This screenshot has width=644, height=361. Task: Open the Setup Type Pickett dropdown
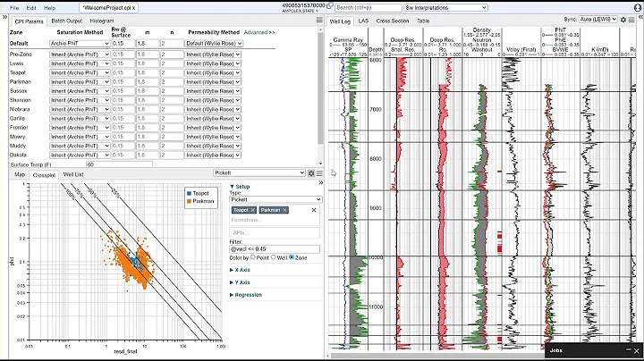(275, 199)
